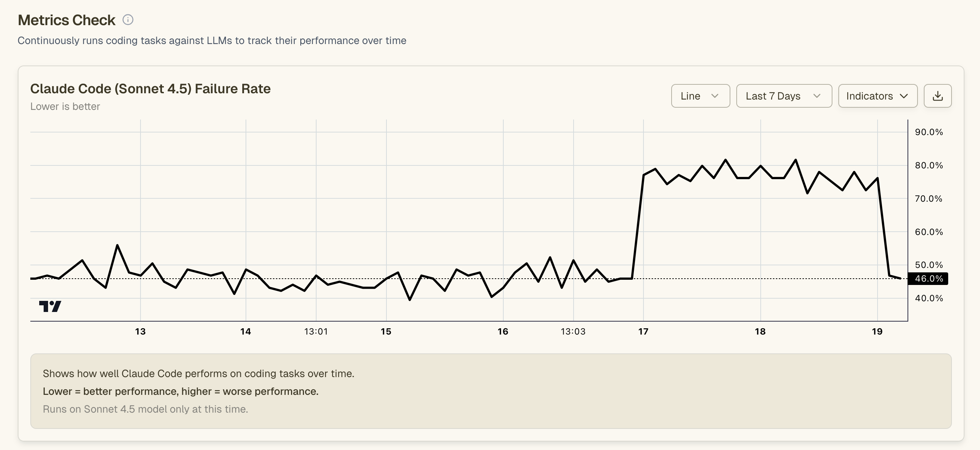Click the 40.0% label on the price axis

(x=929, y=299)
